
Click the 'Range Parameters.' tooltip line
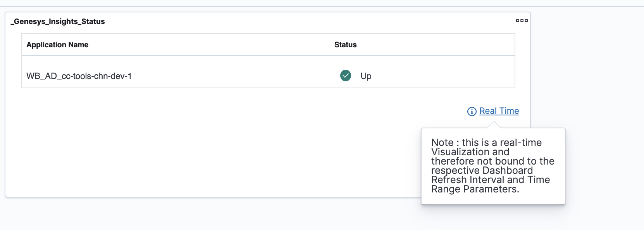pyautogui.click(x=475, y=189)
